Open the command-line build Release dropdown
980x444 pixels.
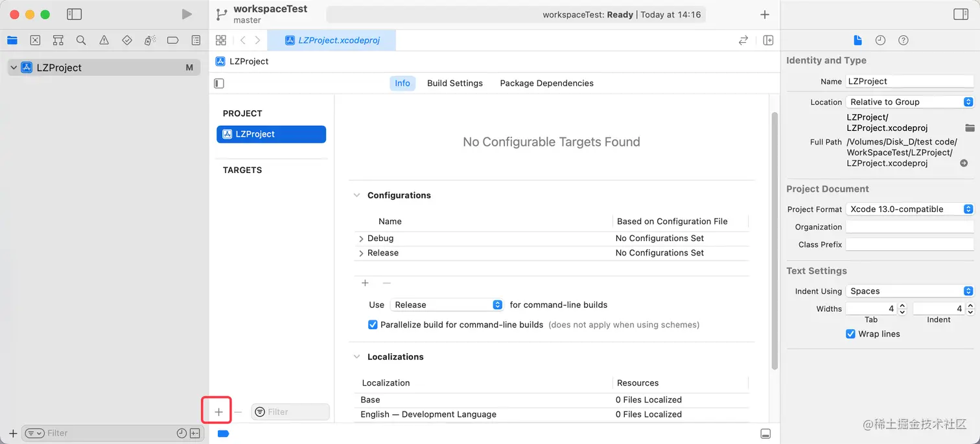[x=447, y=305]
